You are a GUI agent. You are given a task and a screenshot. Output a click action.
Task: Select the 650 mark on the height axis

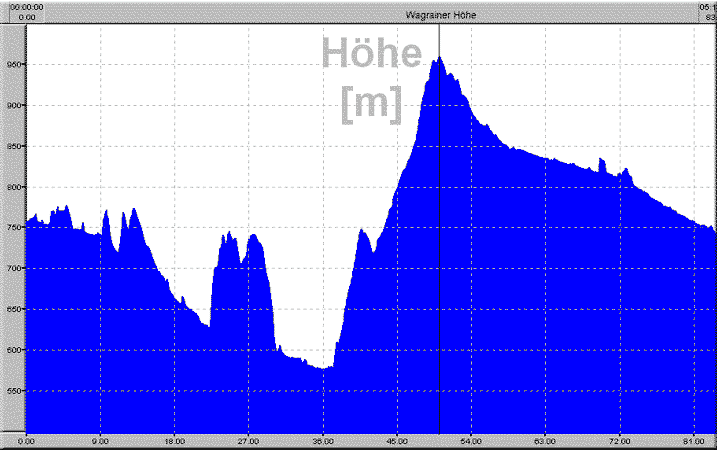(11, 309)
